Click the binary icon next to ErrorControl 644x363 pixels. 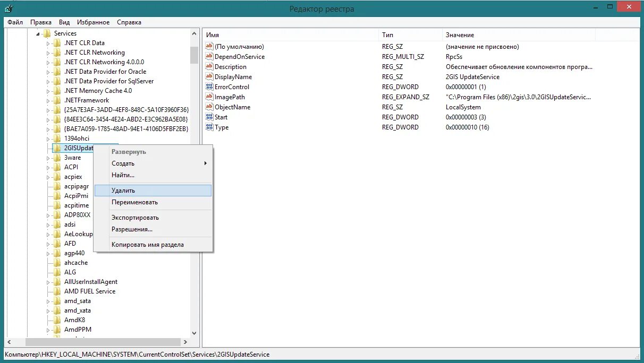point(209,87)
